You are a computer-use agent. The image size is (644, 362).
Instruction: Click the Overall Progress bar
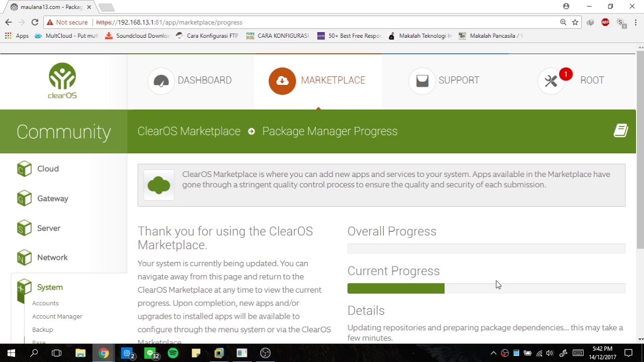(x=486, y=248)
